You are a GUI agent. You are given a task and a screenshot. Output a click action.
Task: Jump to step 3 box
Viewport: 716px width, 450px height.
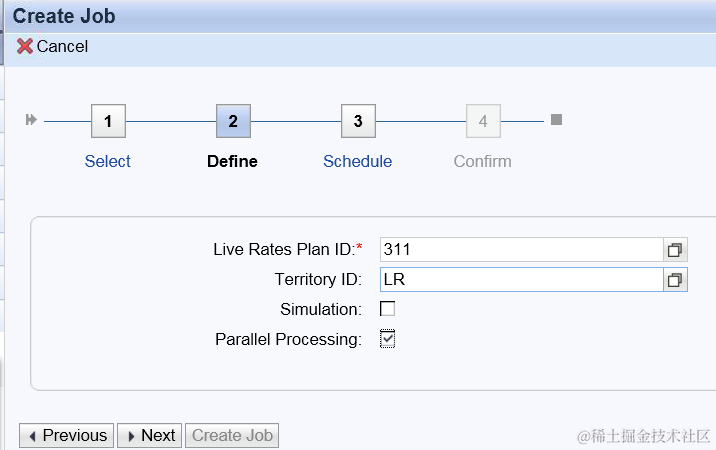point(358,121)
